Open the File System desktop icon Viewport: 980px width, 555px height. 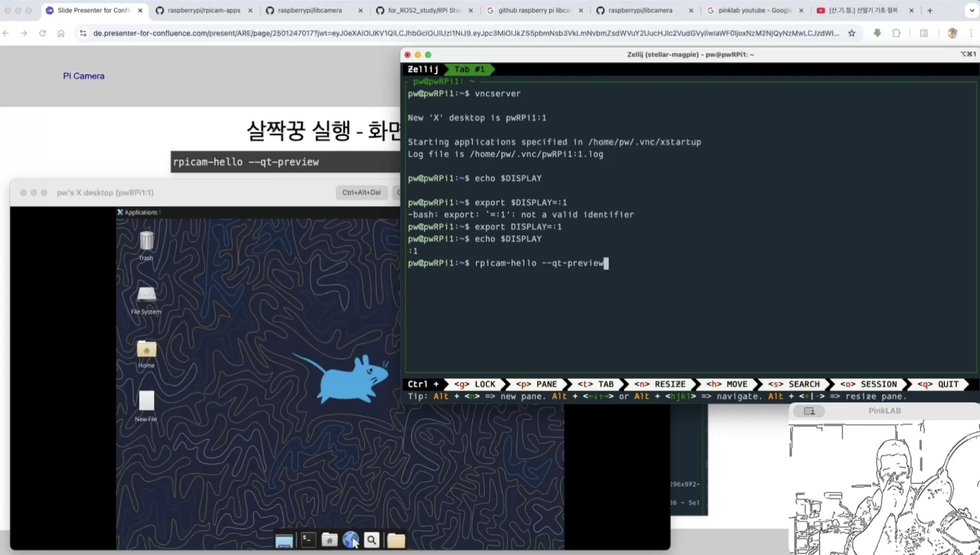[x=146, y=296]
